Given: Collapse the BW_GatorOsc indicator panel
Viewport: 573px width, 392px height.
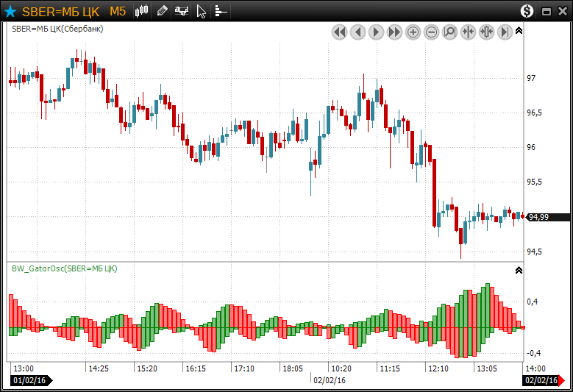Looking at the screenshot, I should [519, 271].
